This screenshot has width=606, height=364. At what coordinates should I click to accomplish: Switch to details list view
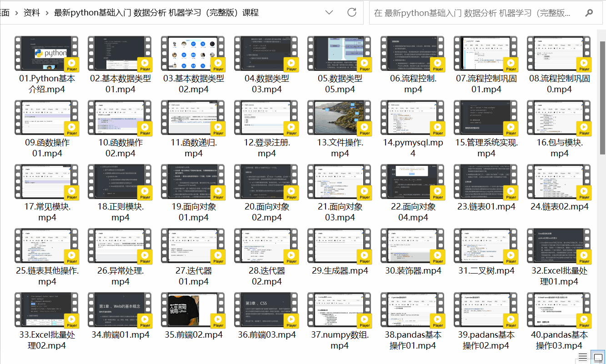tap(583, 356)
